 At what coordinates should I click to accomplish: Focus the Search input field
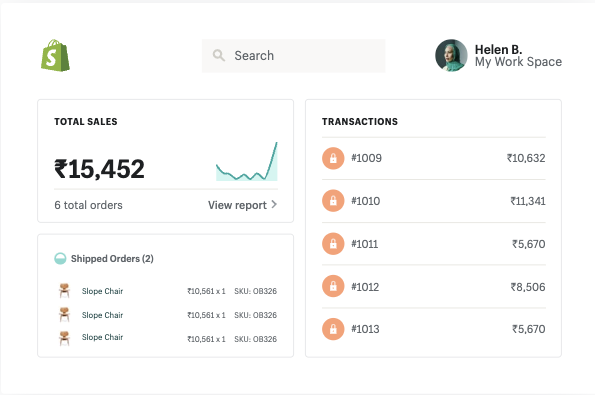click(x=293, y=55)
